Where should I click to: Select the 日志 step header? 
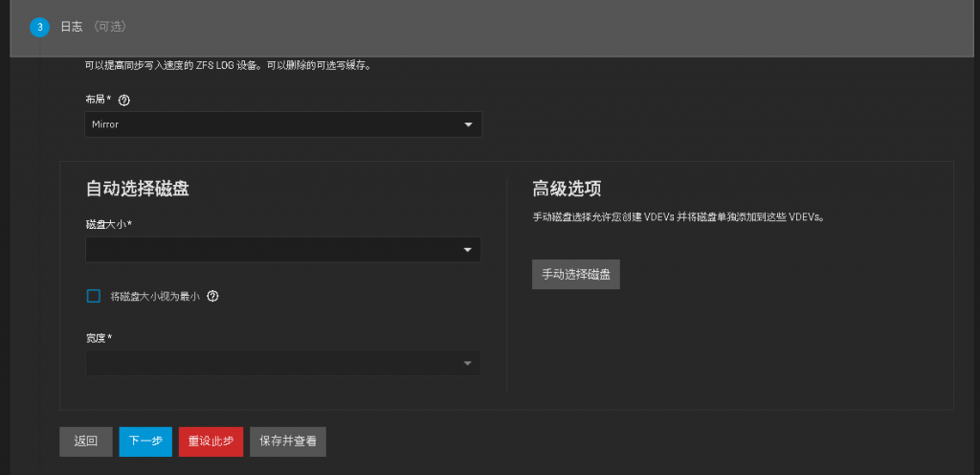pos(72,27)
